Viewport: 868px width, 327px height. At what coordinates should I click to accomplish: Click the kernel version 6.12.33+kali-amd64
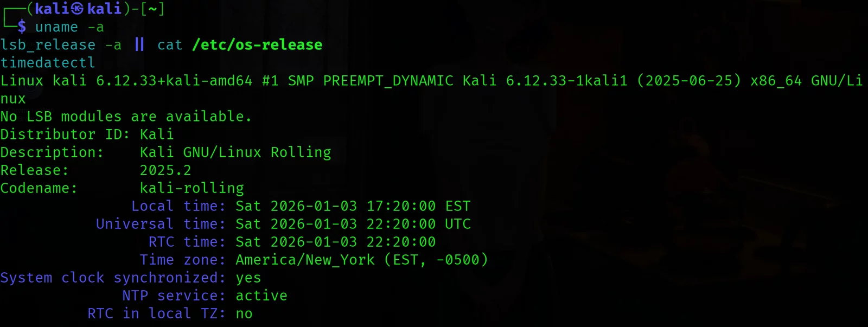(174, 81)
